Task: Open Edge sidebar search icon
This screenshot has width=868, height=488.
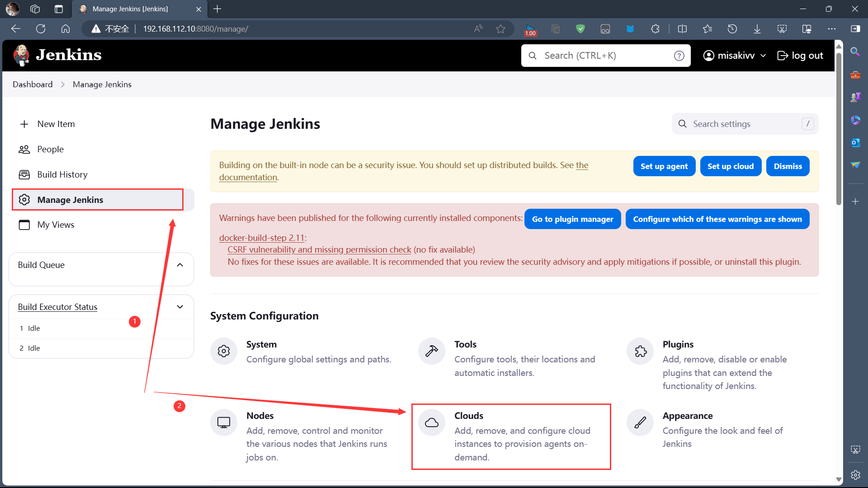Action: [x=855, y=52]
